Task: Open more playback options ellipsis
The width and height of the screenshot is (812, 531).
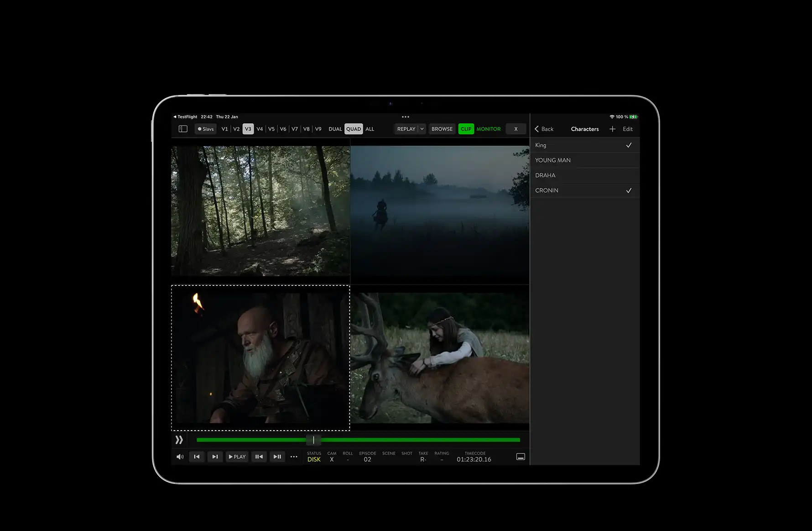Action: pos(294,457)
